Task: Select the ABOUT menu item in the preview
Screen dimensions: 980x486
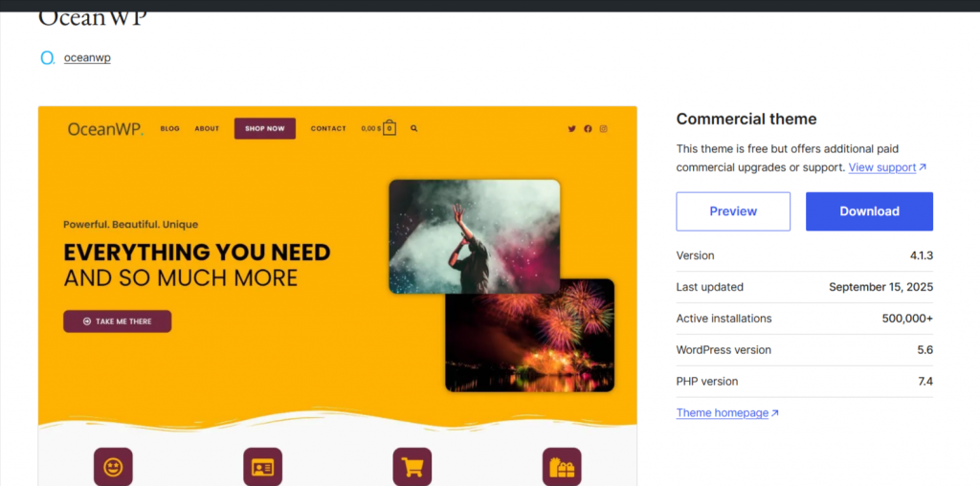Action: pos(207,129)
